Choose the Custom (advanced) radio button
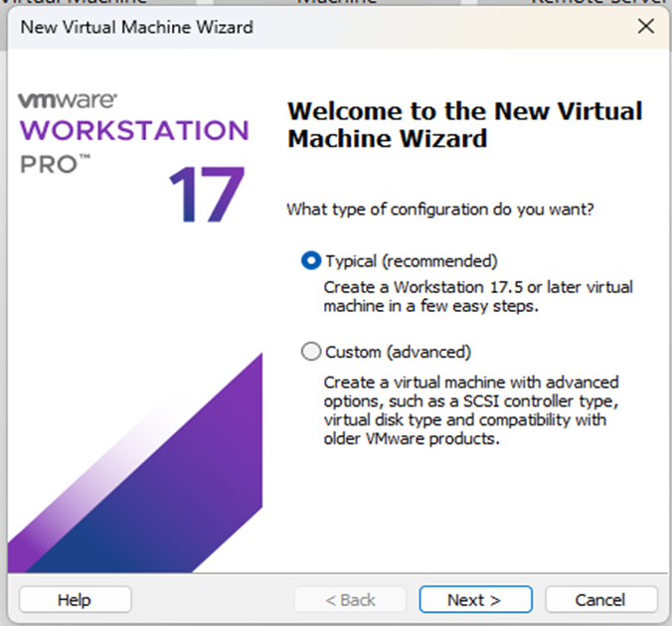The width and height of the screenshot is (672, 626). tap(311, 352)
